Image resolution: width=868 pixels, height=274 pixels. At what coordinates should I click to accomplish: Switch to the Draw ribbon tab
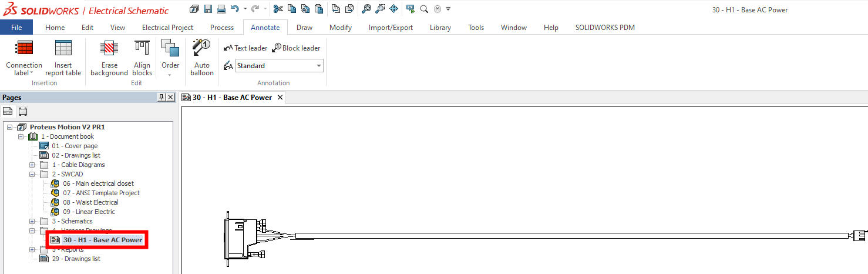point(304,28)
